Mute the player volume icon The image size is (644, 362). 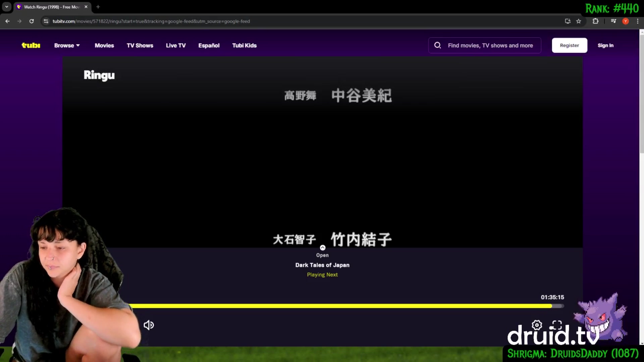click(149, 325)
